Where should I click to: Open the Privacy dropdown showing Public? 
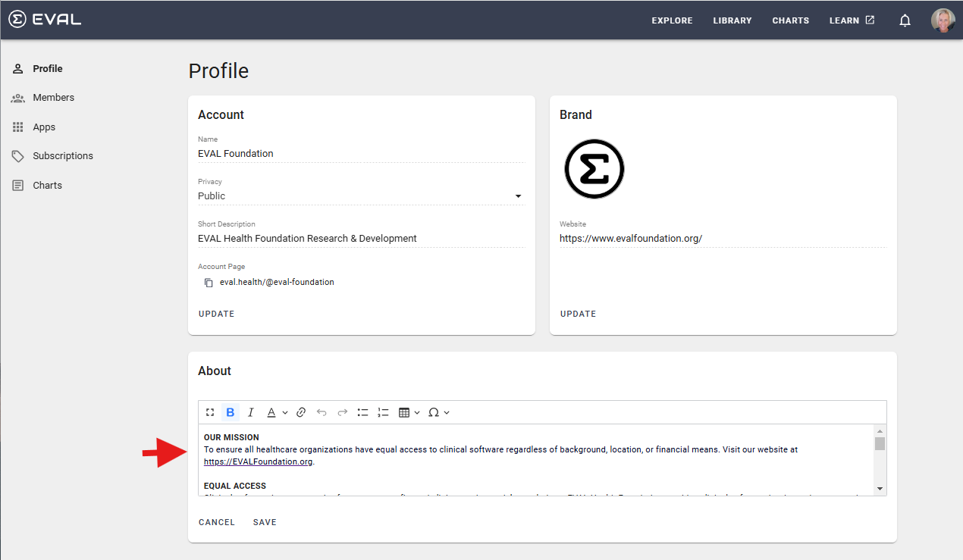(x=361, y=196)
